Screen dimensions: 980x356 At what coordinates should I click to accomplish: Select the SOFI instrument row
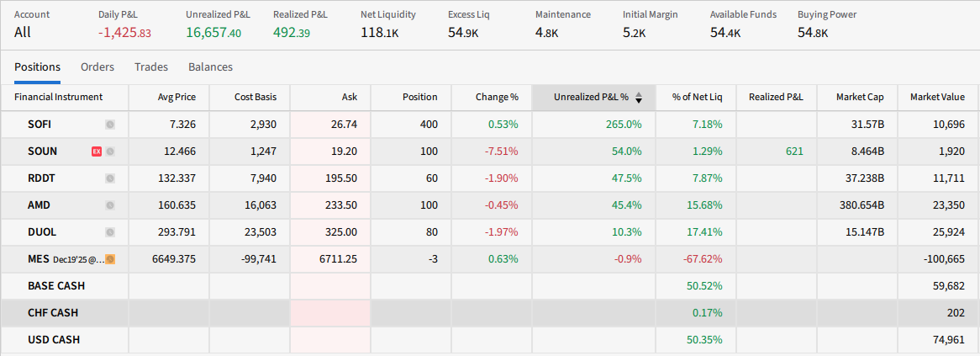coord(490,125)
